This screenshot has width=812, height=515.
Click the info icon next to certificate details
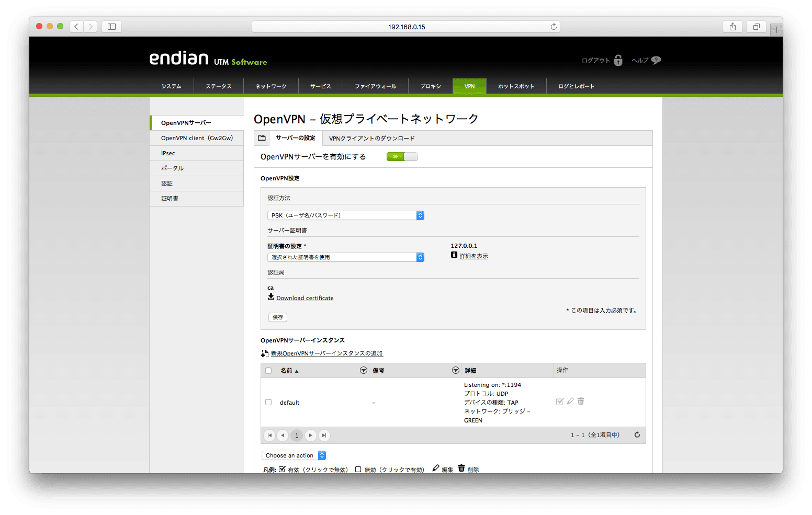pyautogui.click(x=454, y=255)
